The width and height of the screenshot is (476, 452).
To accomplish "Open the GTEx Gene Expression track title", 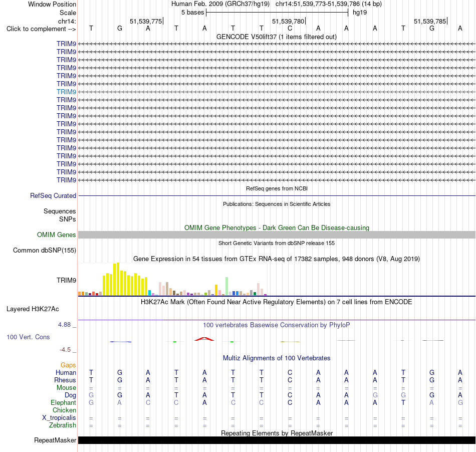I will click(277, 259).
